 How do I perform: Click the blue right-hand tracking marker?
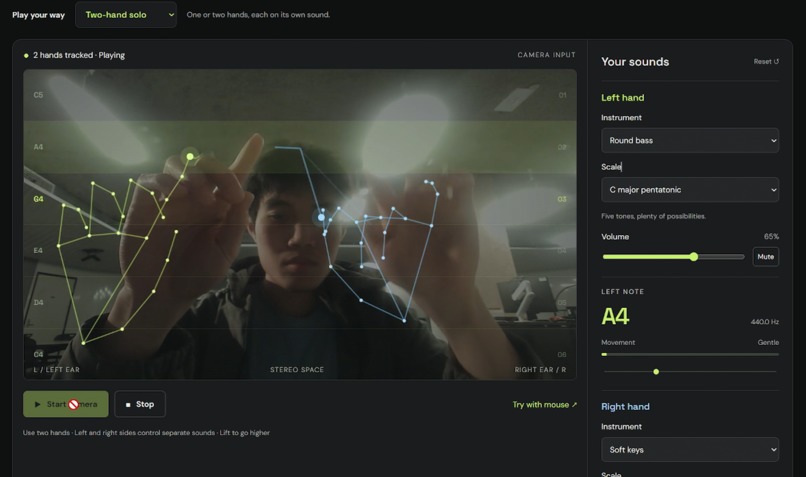click(x=321, y=217)
